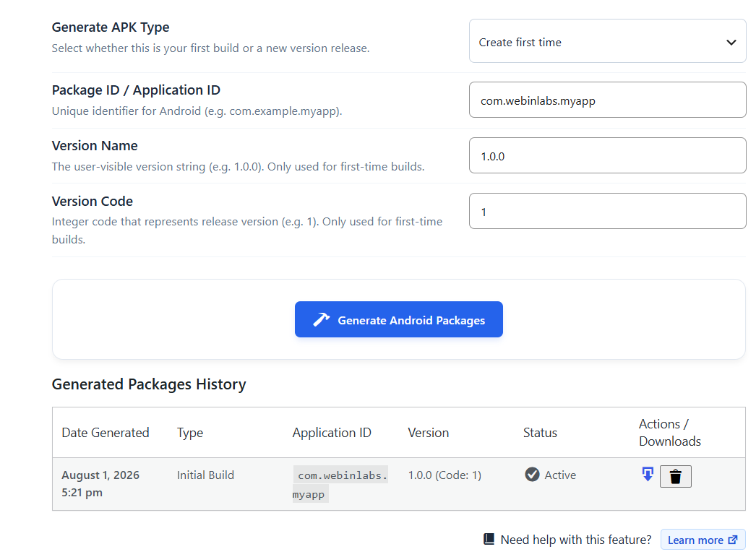Select the 1.0.0 (Code: 1) cell
756x557 pixels.
point(444,475)
